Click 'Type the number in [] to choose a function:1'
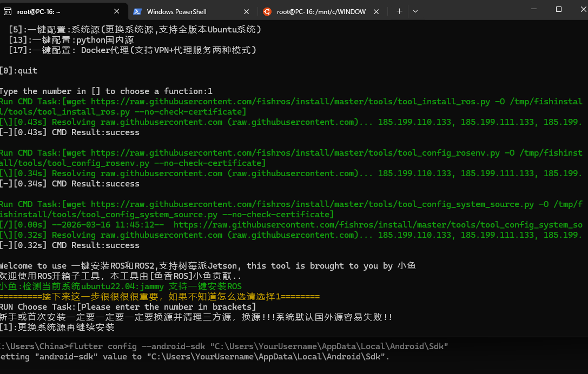The height and width of the screenshot is (374, 588). click(106, 91)
